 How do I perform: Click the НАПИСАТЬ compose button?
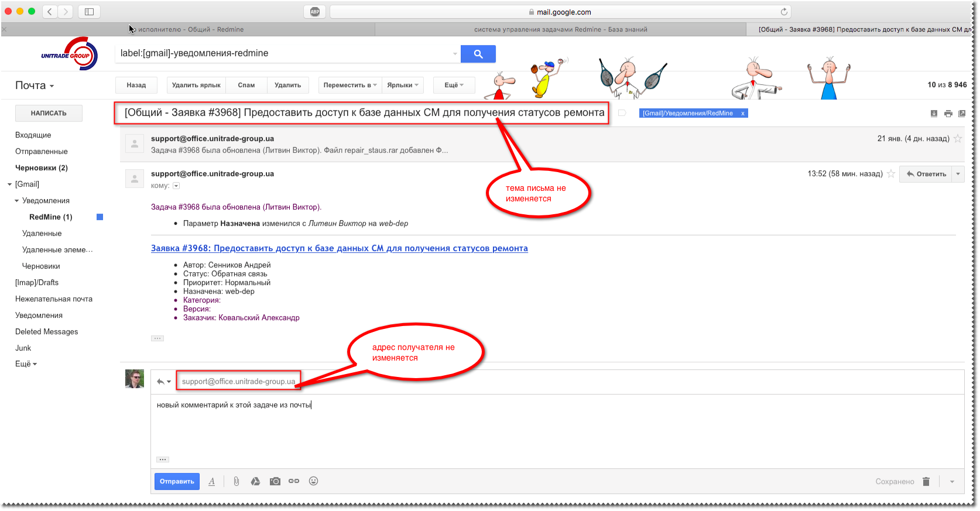pyautogui.click(x=49, y=113)
